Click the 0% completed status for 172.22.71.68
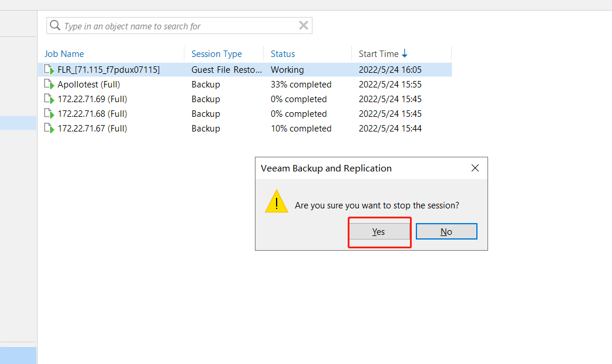612x364 pixels. pyautogui.click(x=298, y=114)
